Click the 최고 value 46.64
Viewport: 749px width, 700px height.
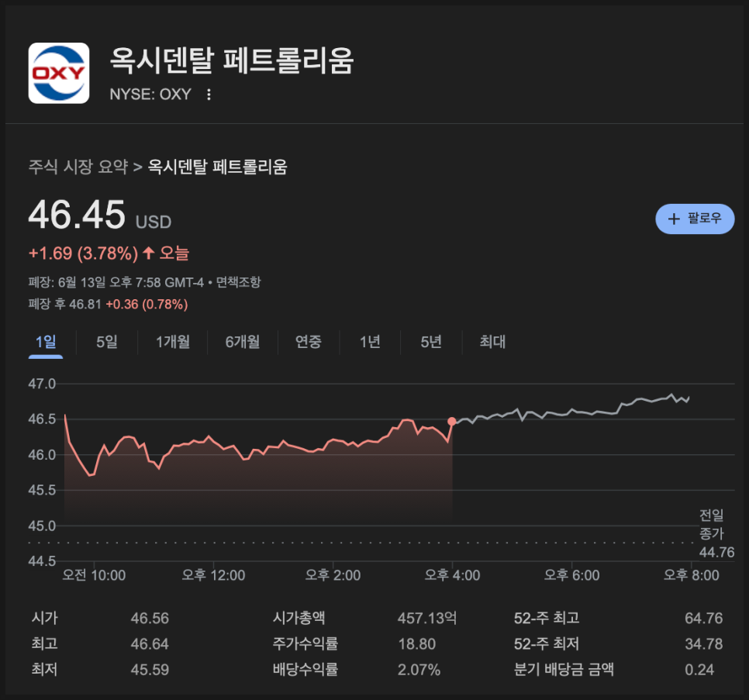[150, 644]
